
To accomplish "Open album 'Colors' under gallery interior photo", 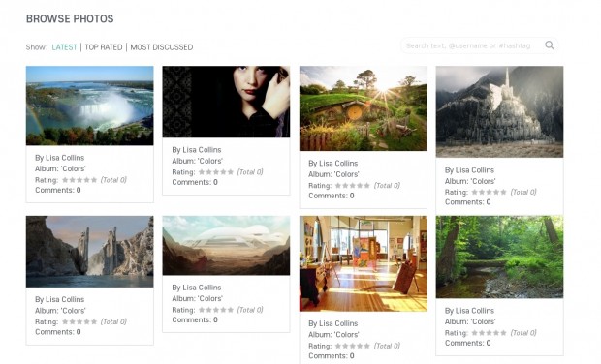I will point(333,335).
